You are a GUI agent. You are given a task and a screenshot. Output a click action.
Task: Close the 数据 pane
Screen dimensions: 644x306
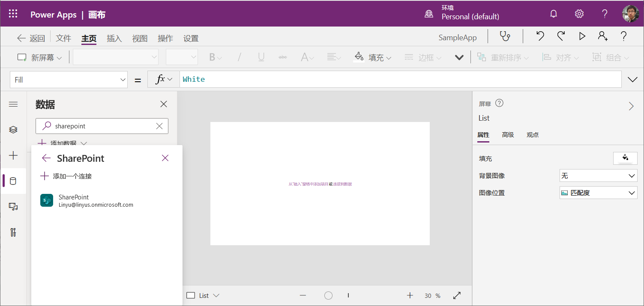point(164,104)
